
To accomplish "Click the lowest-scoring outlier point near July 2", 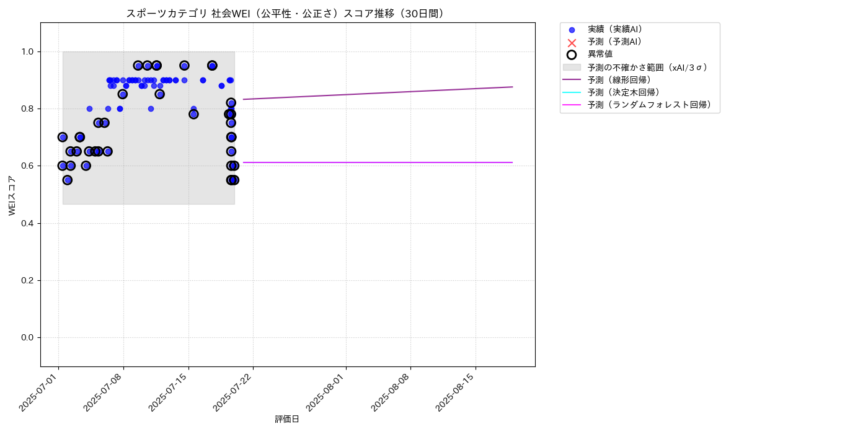I will pos(68,180).
